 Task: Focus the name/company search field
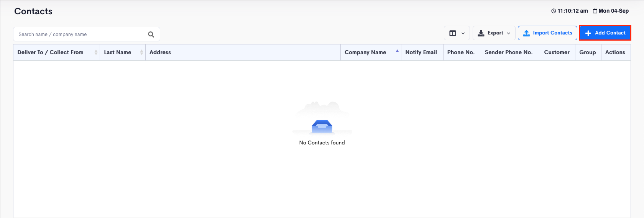[87, 34]
